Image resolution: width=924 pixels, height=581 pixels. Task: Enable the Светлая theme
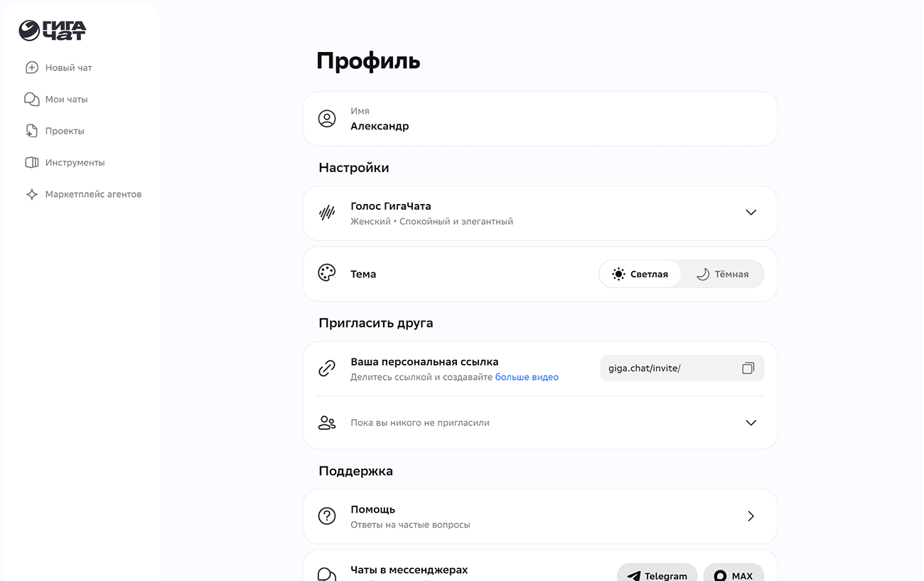(x=640, y=273)
